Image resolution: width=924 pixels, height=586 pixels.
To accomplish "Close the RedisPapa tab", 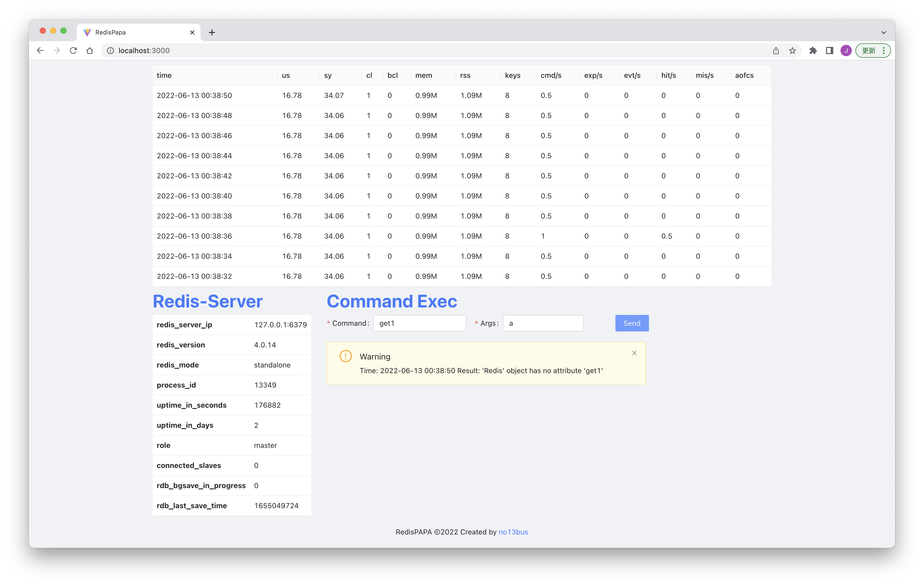I will point(192,32).
